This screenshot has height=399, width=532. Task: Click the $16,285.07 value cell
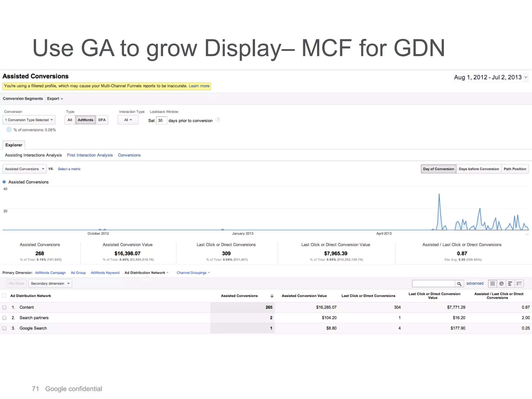326,307
